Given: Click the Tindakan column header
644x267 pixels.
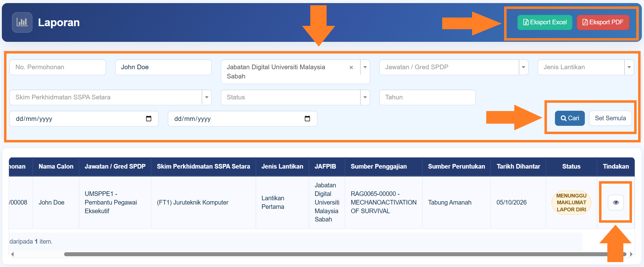Looking at the screenshot, I should coord(616,166).
